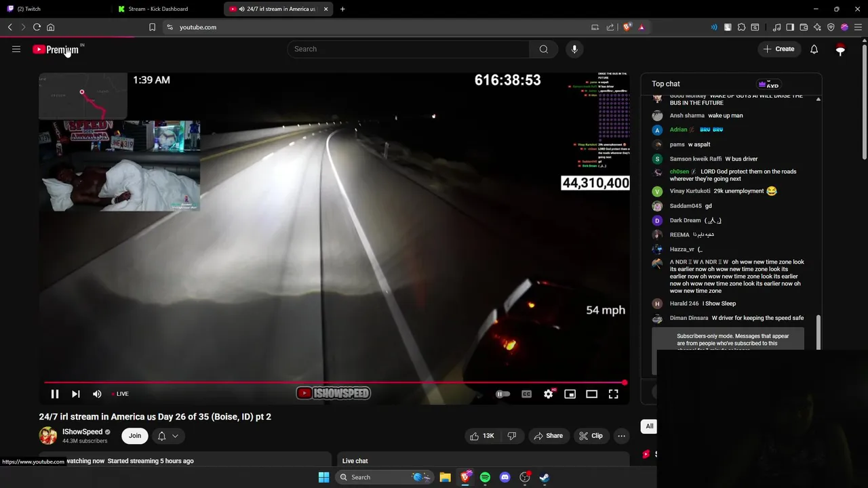This screenshot has width=868, height=488.
Task: Open the ISHowSpeed channel name link
Action: click(83, 432)
